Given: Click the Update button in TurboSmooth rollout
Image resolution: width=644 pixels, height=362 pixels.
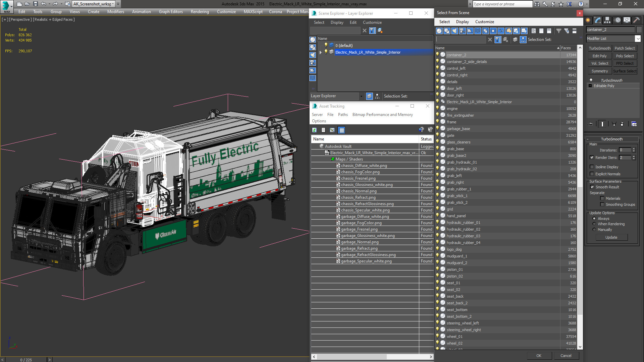Looking at the screenshot, I should click(611, 237).
